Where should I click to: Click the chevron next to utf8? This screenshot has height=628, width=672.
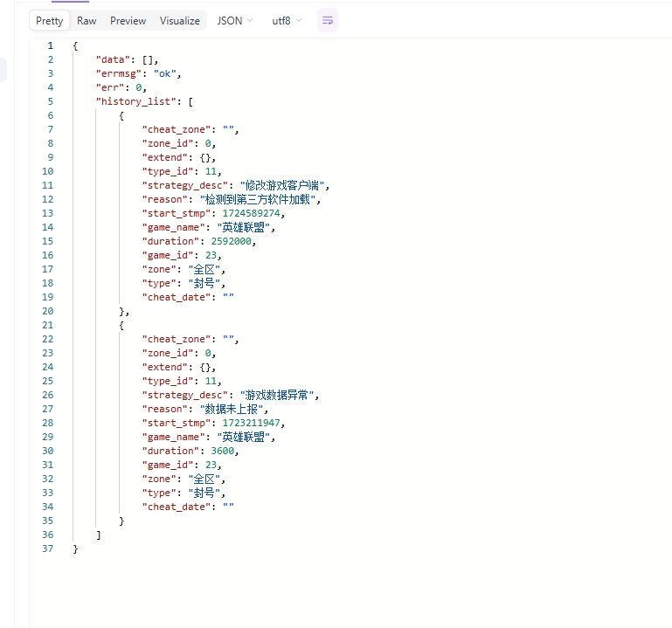[299, 21]
